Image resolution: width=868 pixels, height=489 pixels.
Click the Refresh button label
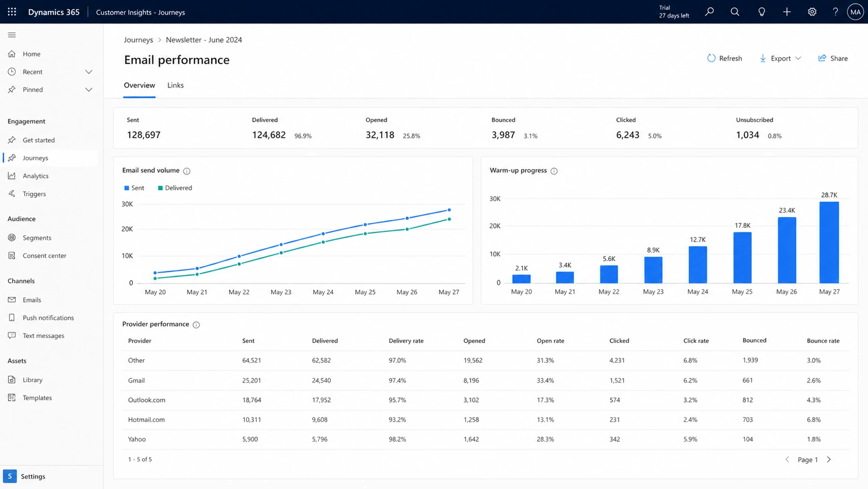[730, 58]
